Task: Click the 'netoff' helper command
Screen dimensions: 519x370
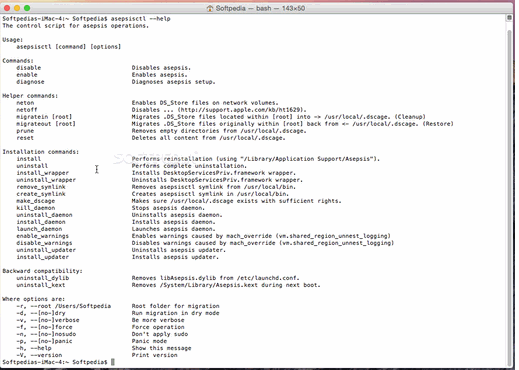Action: point(27,110)
